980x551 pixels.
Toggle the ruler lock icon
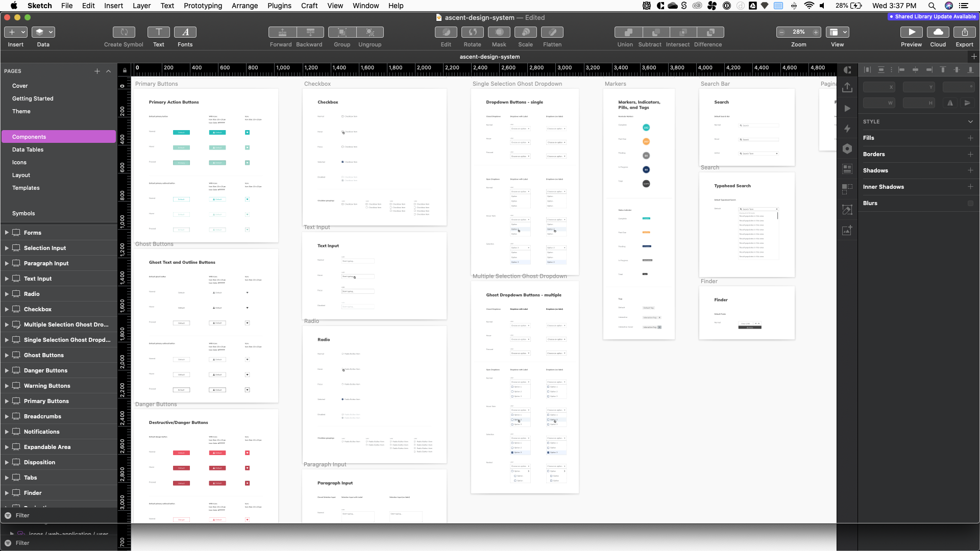tap(124, 70)
